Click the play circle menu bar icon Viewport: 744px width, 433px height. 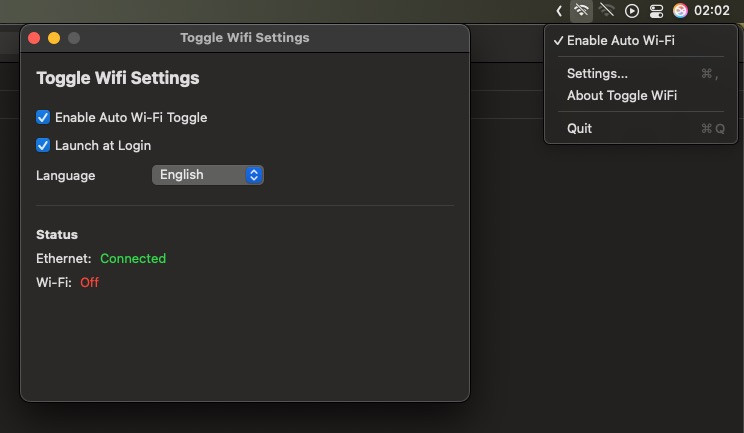coord(632,11)
